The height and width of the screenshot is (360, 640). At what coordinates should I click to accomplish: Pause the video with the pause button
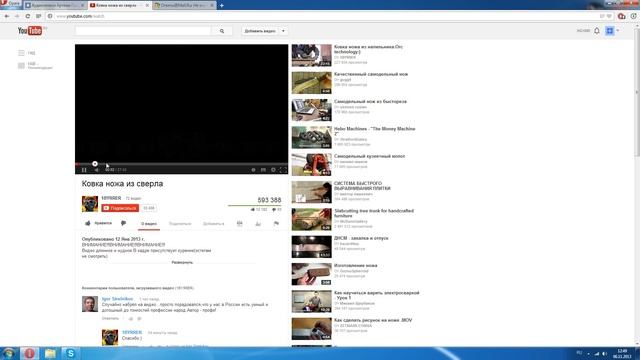[84, 169]
